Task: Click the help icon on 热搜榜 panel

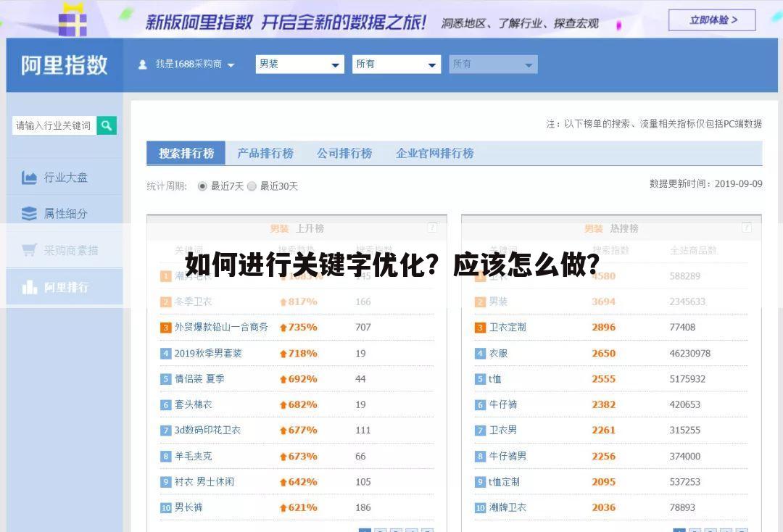Action: (x=747, y=228)
